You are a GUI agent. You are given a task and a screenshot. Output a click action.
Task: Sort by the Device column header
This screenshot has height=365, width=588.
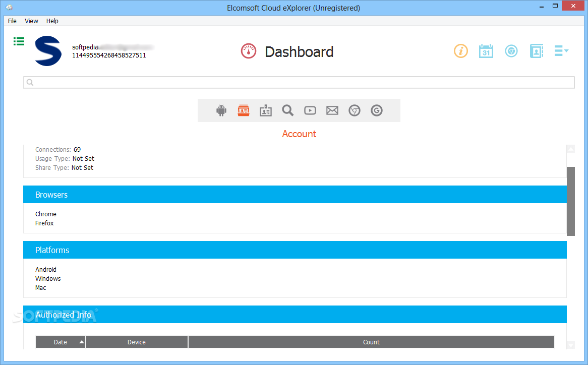[x=137, y=342]
